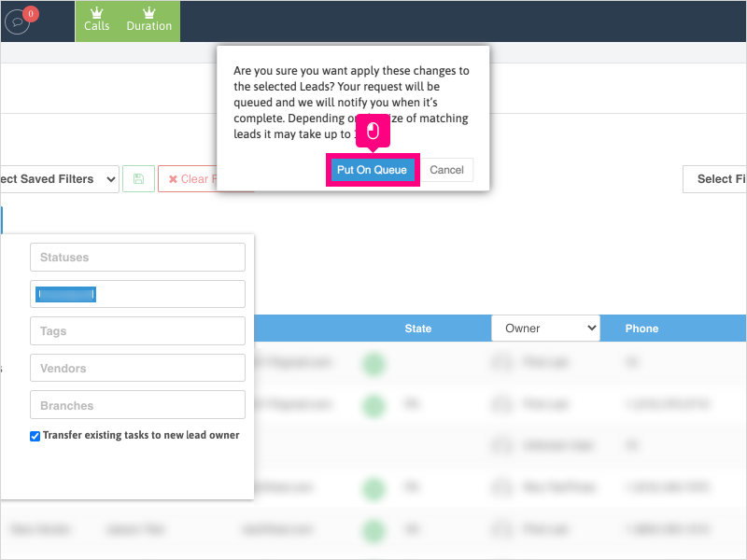The height and width of the screenshot is (560, 747).
Task: Cancel the confirmation dialog
Action: [x=447, y=170]
